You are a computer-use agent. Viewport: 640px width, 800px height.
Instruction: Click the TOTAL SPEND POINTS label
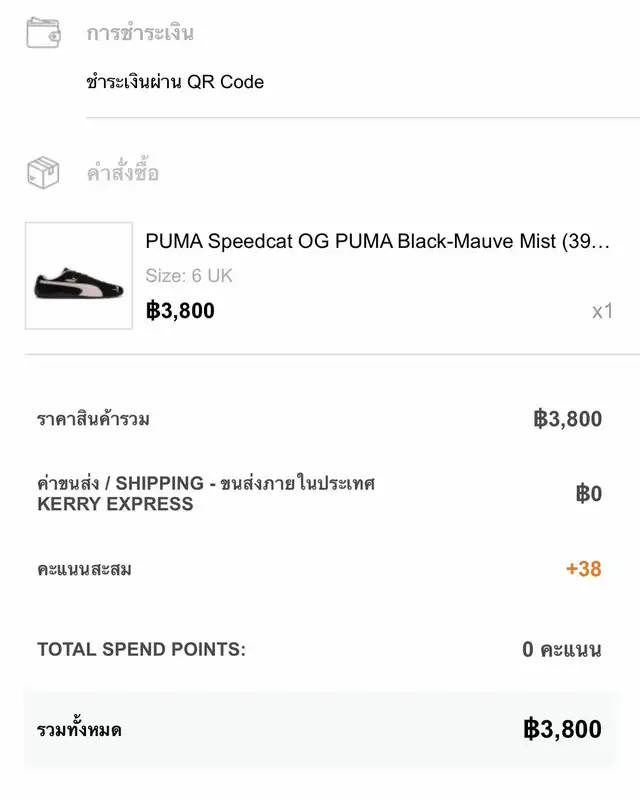[141, 649]
